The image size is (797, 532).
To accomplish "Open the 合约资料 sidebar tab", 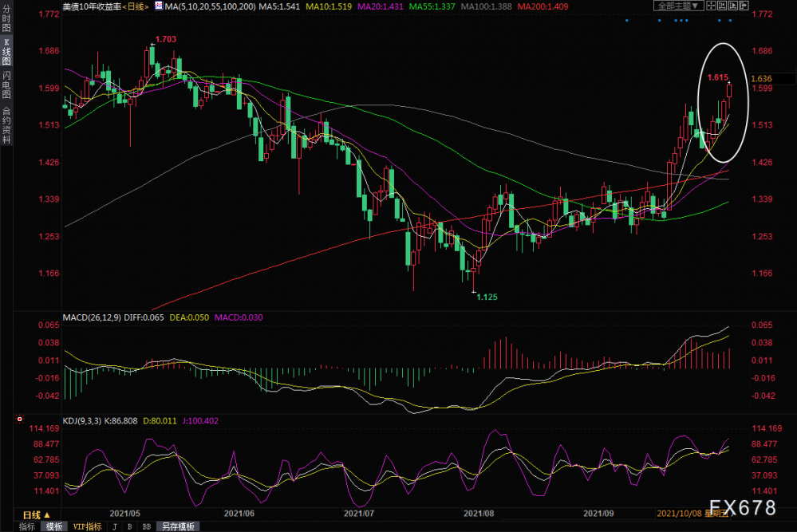I will coord(6,124).
